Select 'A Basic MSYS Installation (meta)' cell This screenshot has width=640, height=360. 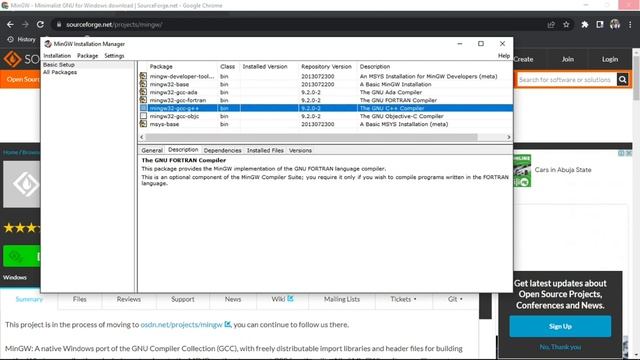[404, 124]
